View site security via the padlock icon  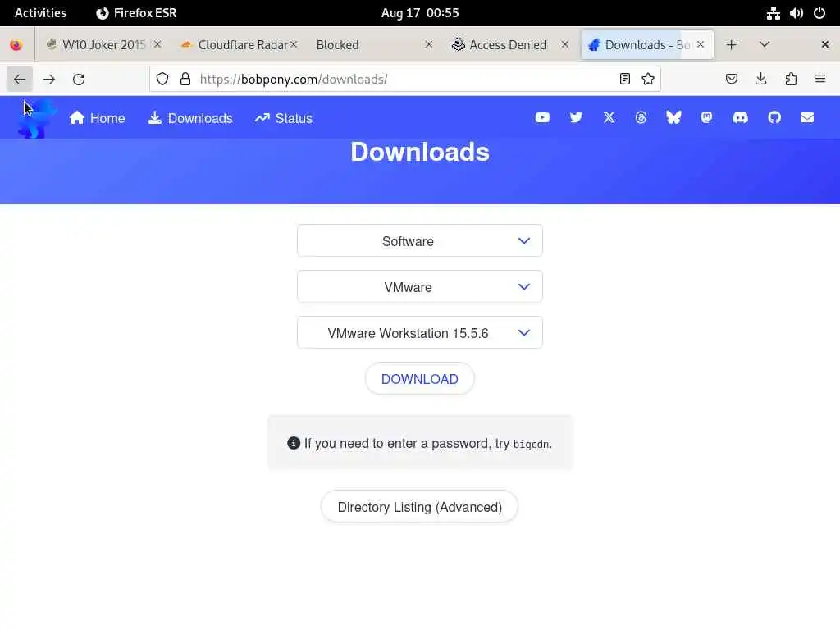click(185, 80)
